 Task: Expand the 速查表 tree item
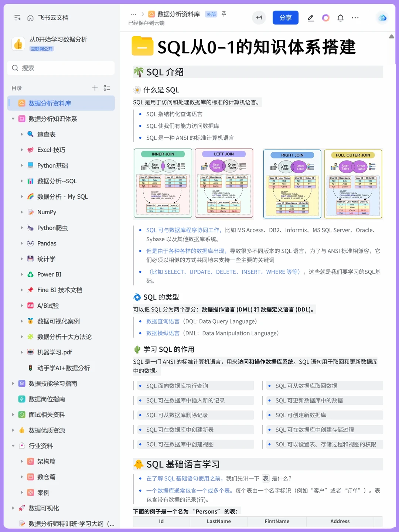(x=22, y=134)
